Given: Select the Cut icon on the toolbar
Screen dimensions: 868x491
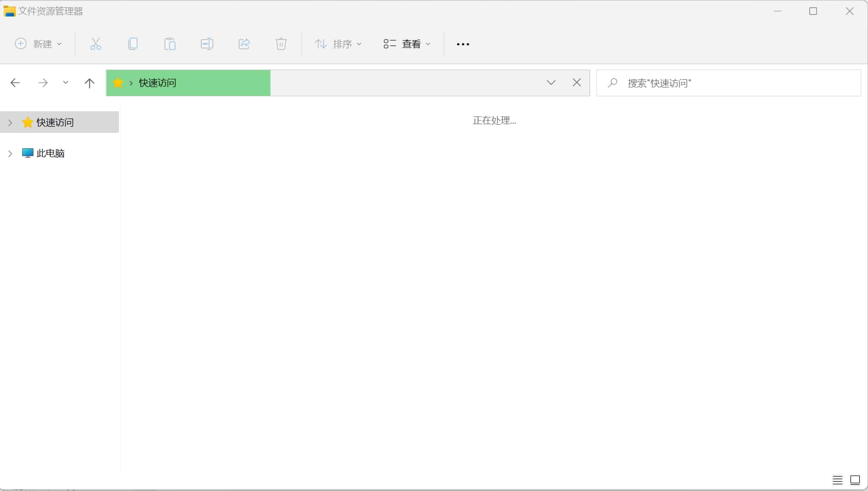Looking at the screenshot, I should tap(95, 44).
